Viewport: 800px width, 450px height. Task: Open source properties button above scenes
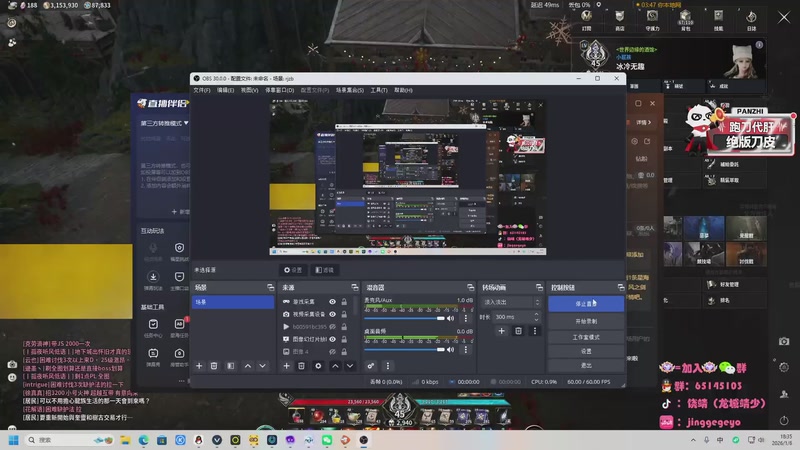coord(293,270)
